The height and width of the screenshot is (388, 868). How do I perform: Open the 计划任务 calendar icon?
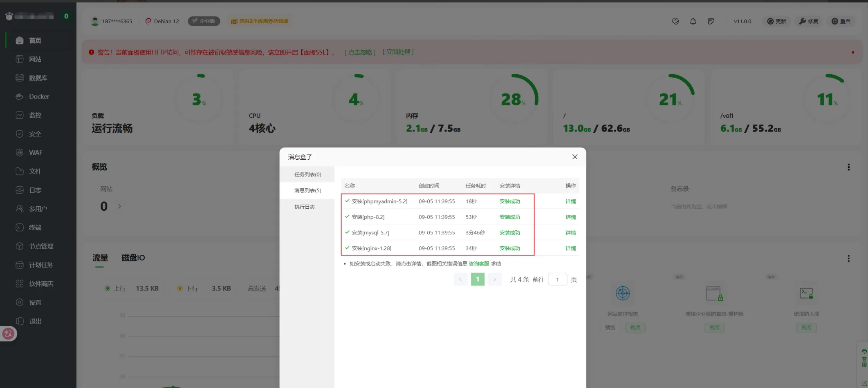(20, 265)
